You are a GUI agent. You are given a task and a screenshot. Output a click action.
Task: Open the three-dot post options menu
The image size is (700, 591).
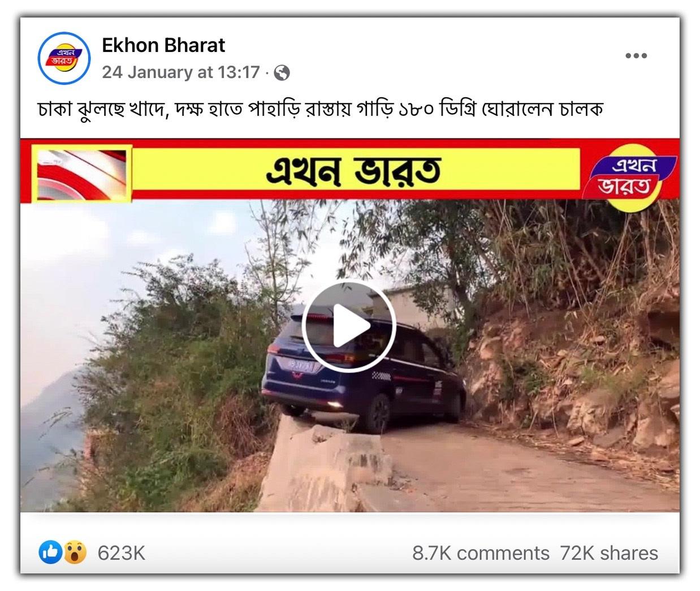tap(636, 55)
